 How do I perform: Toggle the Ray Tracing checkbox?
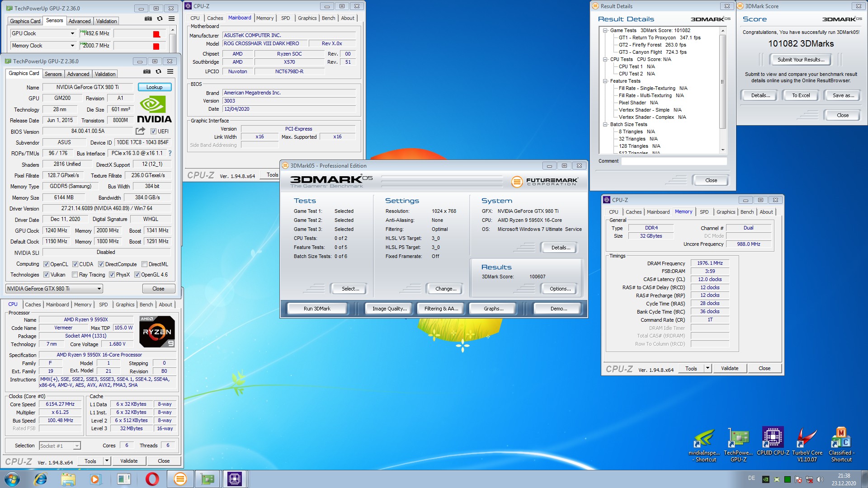click(x=75, y=275)
